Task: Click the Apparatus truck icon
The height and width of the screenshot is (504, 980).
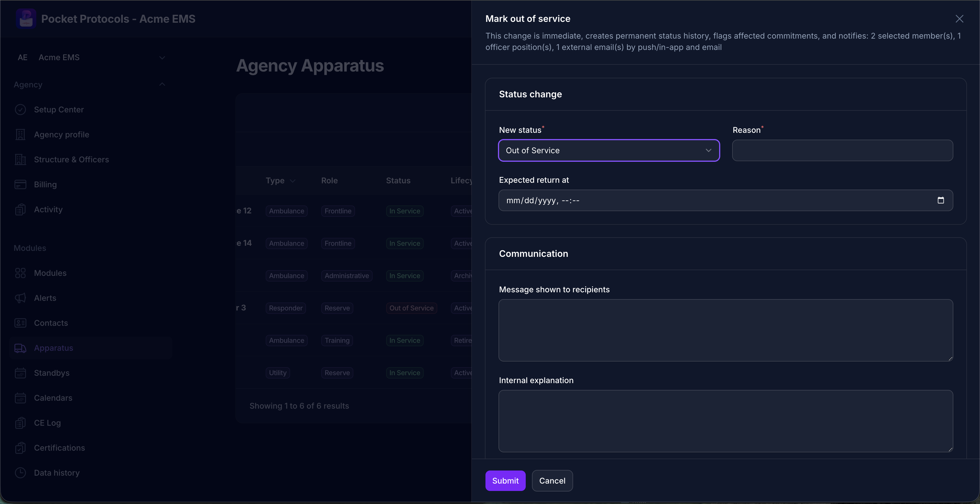Action: point(20,348)
